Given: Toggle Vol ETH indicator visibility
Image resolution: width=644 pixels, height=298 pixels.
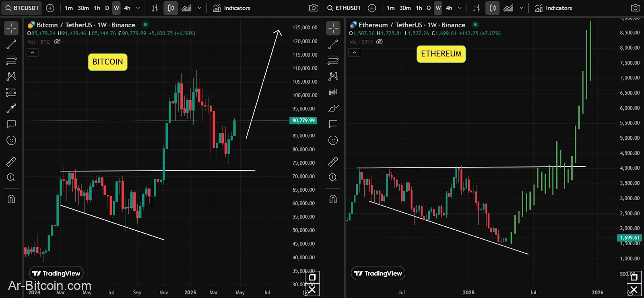Looking at the screenshot, I should [x=379, y=42].
